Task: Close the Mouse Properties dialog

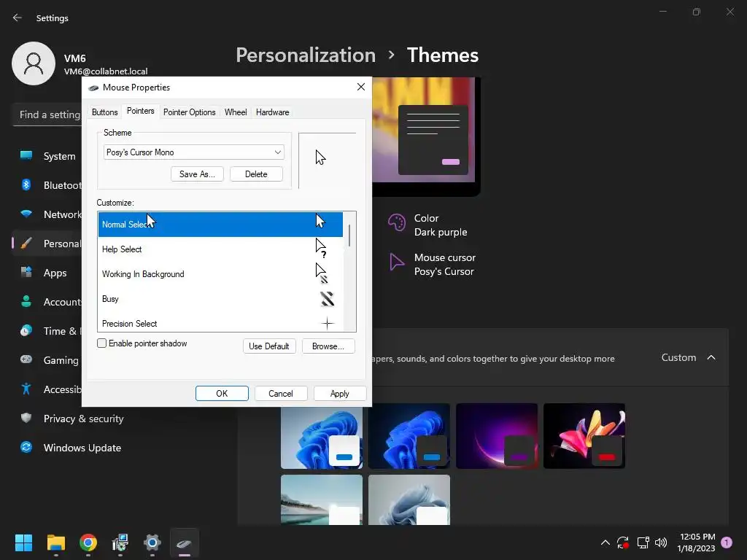Action: coord(361,87)
